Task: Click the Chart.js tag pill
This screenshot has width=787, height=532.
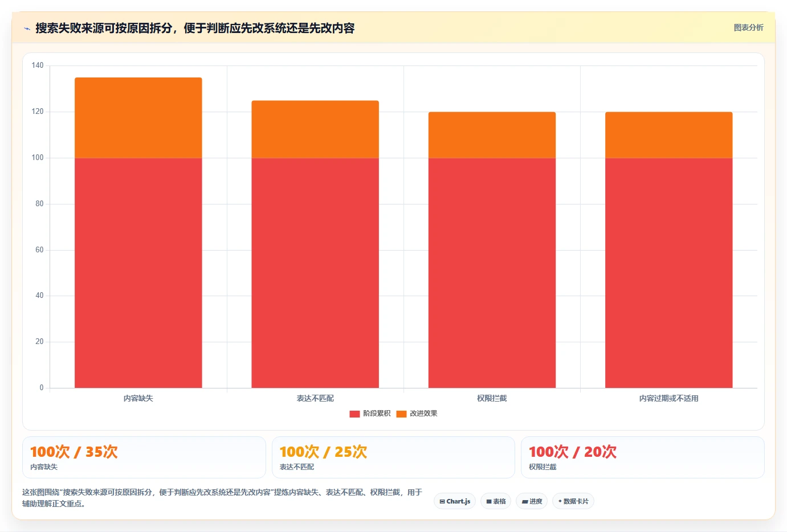Action: (455, 501)
